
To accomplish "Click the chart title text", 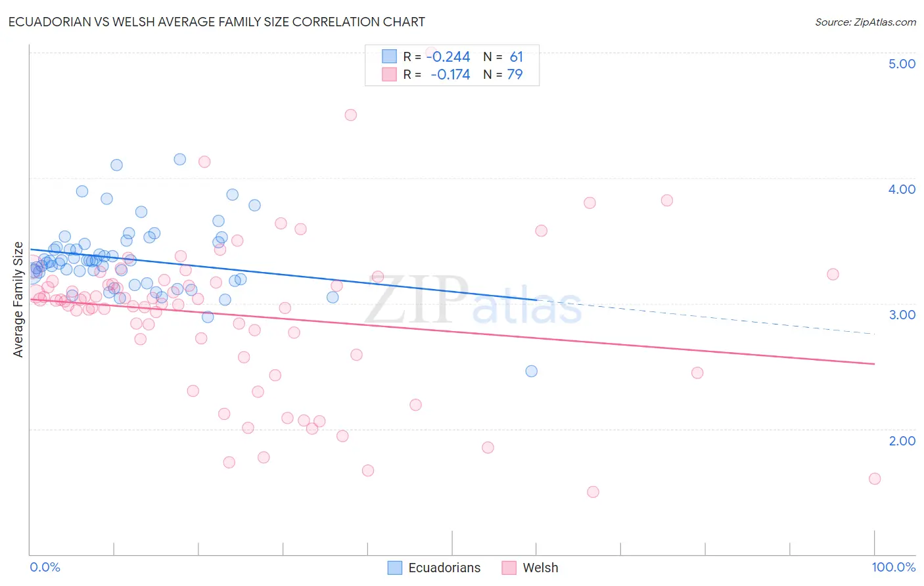I will pyautogui.click(x=217, y=22).
